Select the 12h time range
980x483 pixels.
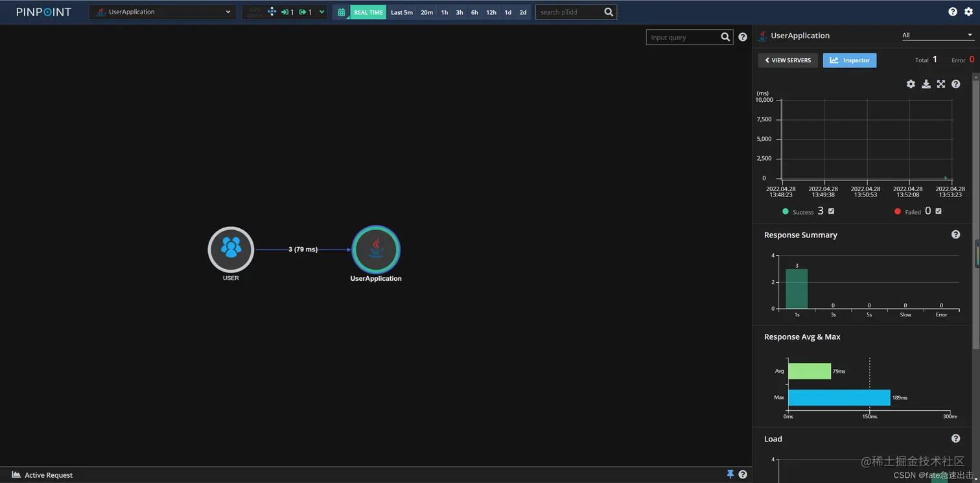[491, 12]
